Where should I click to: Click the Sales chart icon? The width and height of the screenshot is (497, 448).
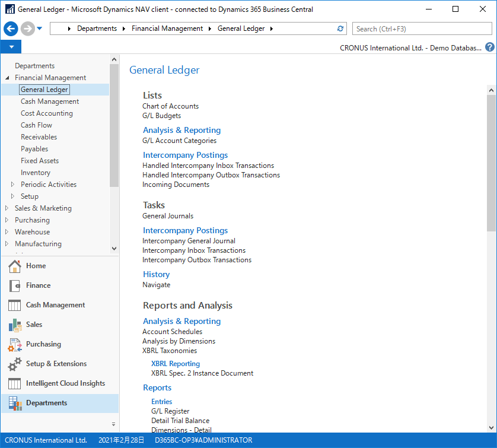15,325
